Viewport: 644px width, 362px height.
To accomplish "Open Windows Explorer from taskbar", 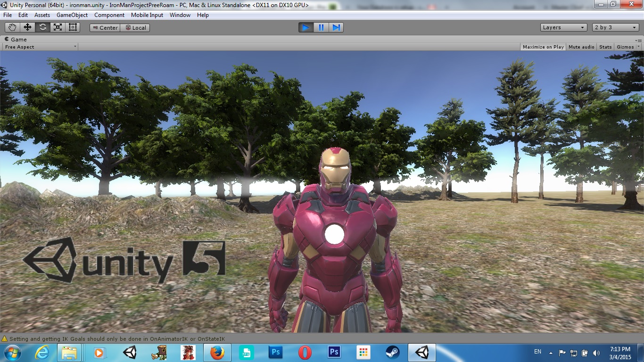I will (70, 352).
